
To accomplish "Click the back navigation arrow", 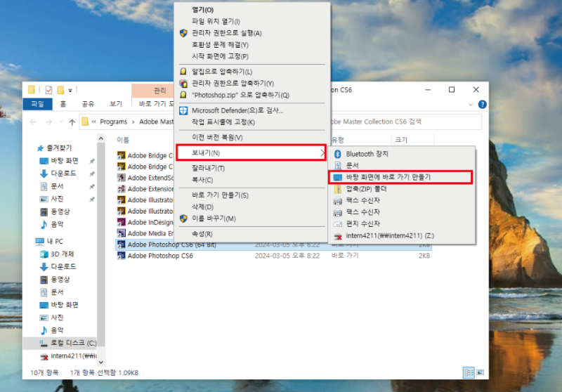I will click(x=33, y=122).
